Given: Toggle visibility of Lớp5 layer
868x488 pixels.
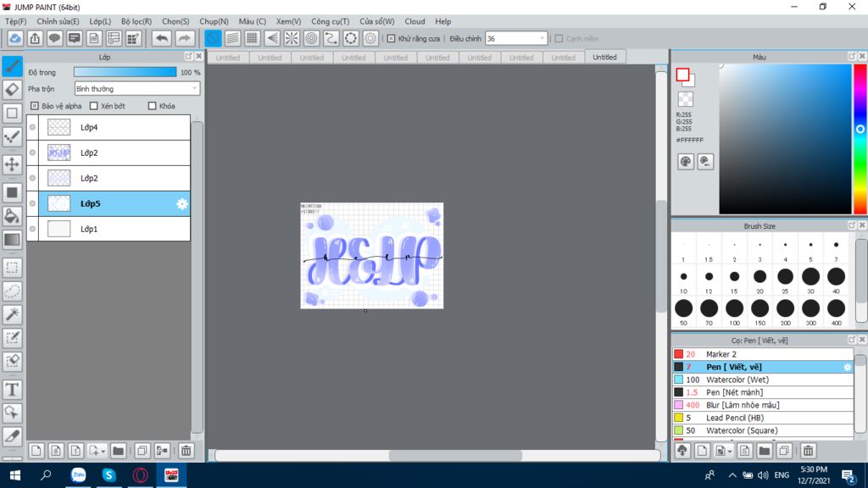Looking at the screenshot, I should point(33,203).
